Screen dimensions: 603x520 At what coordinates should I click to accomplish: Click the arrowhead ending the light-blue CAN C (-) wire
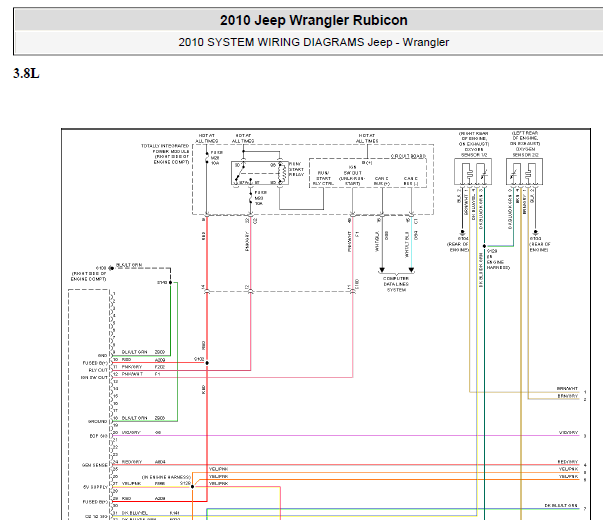coord(411,270)
